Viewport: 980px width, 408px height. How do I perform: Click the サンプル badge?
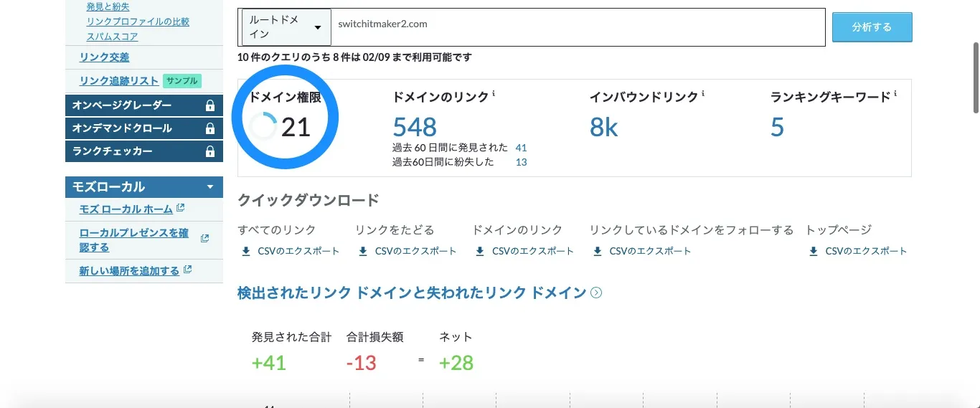[182, 81]
